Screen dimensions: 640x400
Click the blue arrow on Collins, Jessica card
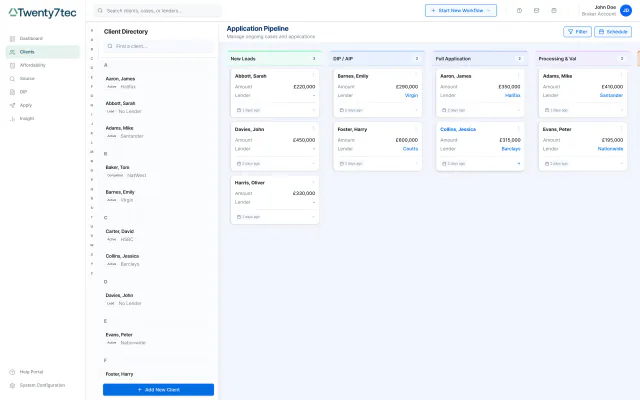tap(519, 164)
